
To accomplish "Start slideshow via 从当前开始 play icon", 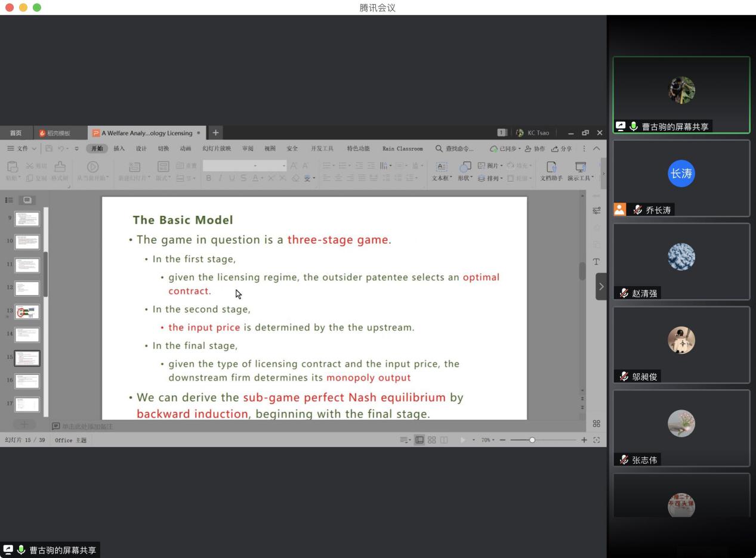I will click(92, 167).
